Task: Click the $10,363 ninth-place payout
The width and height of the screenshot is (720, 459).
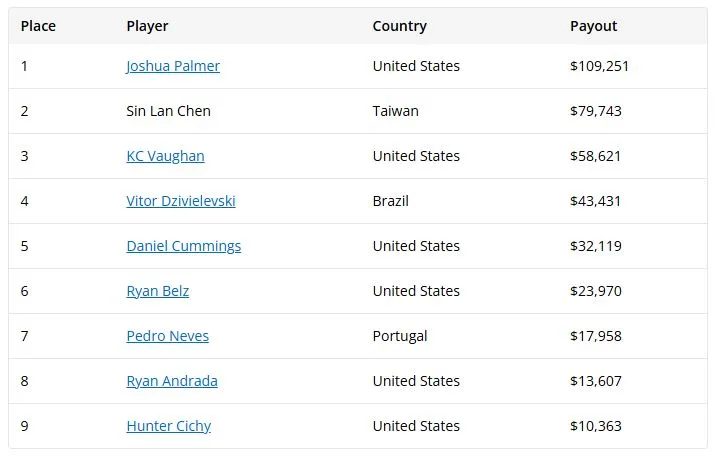Action: click(596, 426)
